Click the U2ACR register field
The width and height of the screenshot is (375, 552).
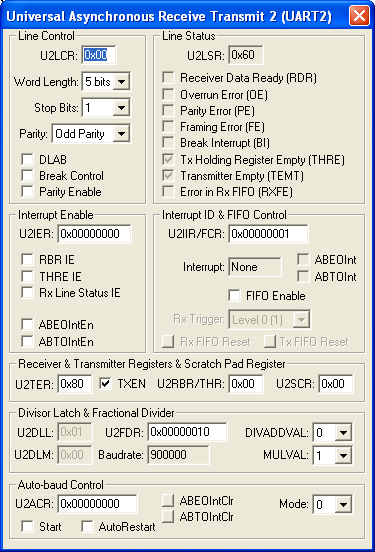click(97, 504)
